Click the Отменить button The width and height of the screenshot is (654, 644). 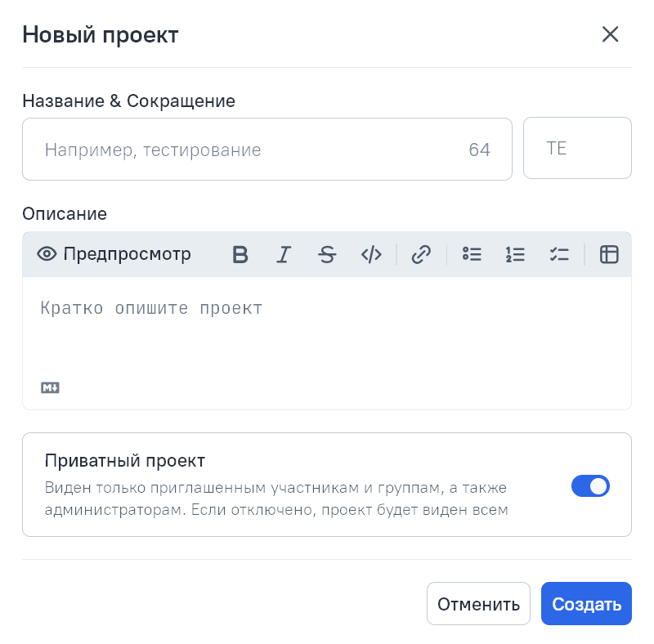tap(478, 604)
